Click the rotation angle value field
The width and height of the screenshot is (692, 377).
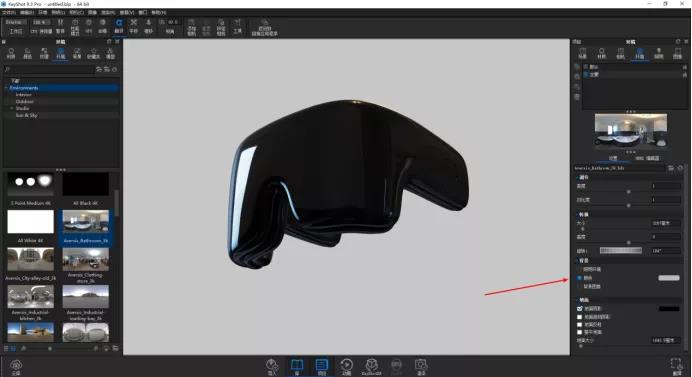(666, 251)
